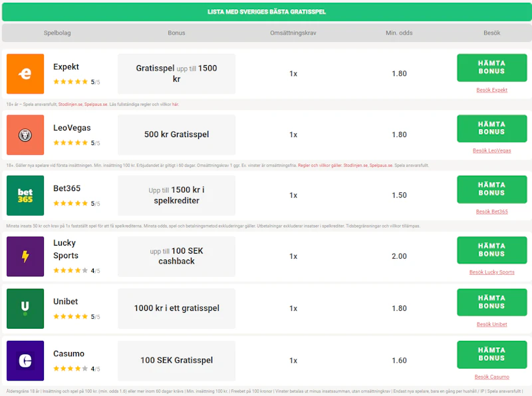Click the '500 kr Gratisspel' bonus box
Image resolution: width=532 pixels, height=396 pixels.
pyautogui.click(x=176, y=134)
